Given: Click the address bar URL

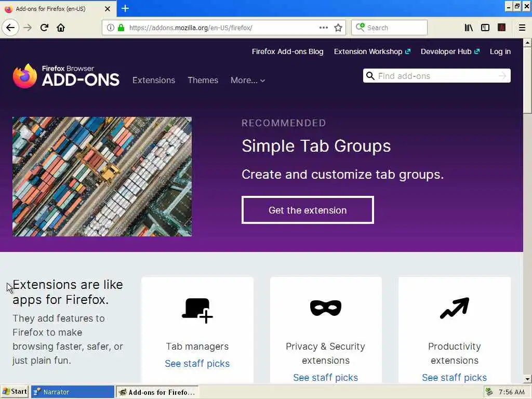Looking at the screenshot, I should pos(191,28).
